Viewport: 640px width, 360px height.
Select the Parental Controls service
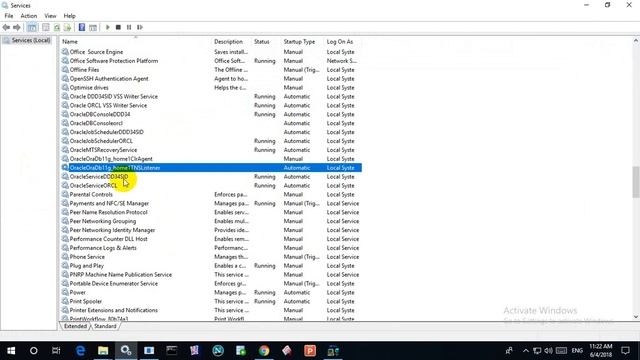pyautogui.click(x=211, y=195)
